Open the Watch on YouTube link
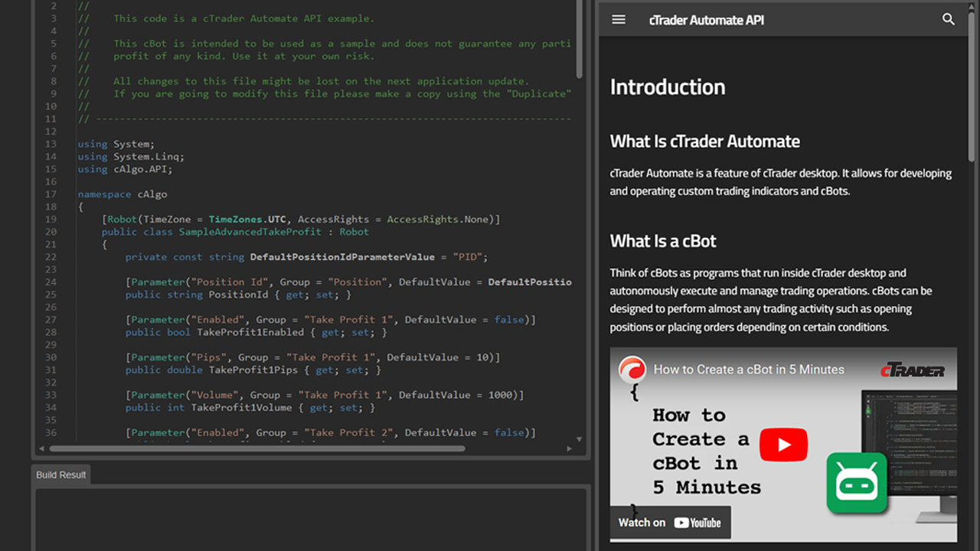Viewport: 980px width, 551px height. tap(671, 523)
